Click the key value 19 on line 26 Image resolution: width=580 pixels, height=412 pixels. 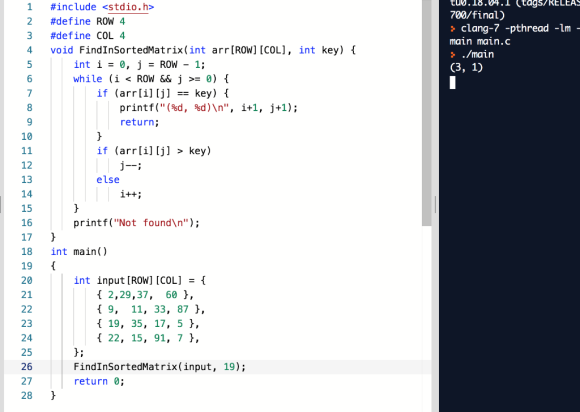point(229,367)
